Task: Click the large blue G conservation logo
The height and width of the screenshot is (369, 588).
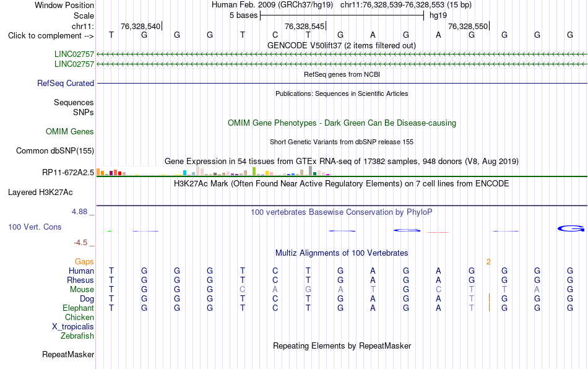Action: point(571,228)
